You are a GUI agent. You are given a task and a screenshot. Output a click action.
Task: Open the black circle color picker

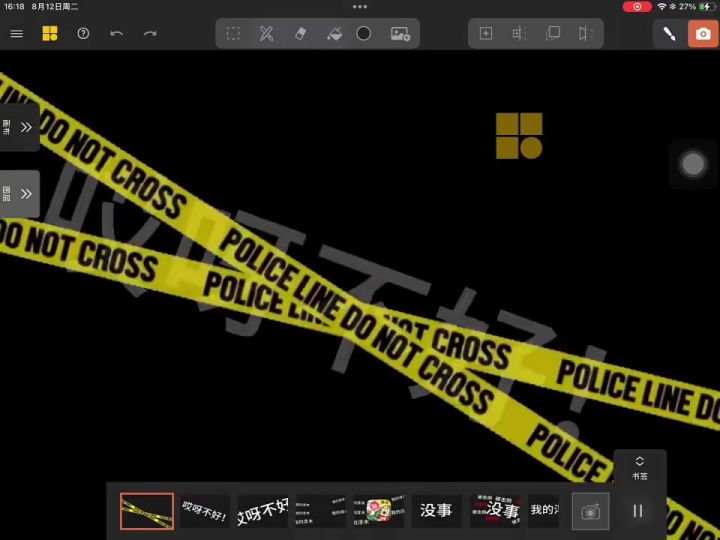[363, 34]
